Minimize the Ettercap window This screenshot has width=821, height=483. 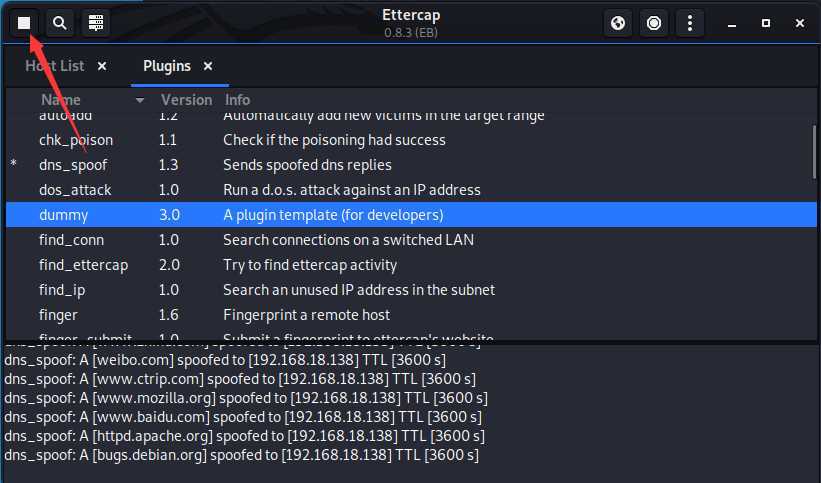[x=732, y=24]
